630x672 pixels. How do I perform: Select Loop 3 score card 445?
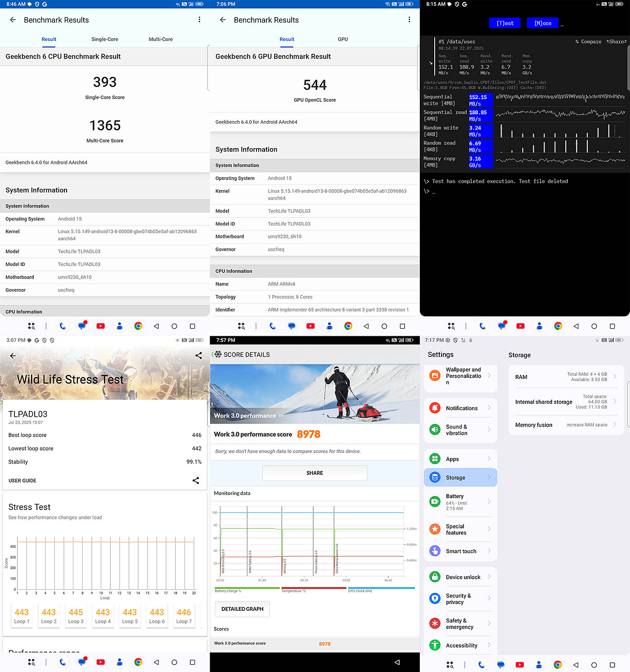click(x=76, y=616)
